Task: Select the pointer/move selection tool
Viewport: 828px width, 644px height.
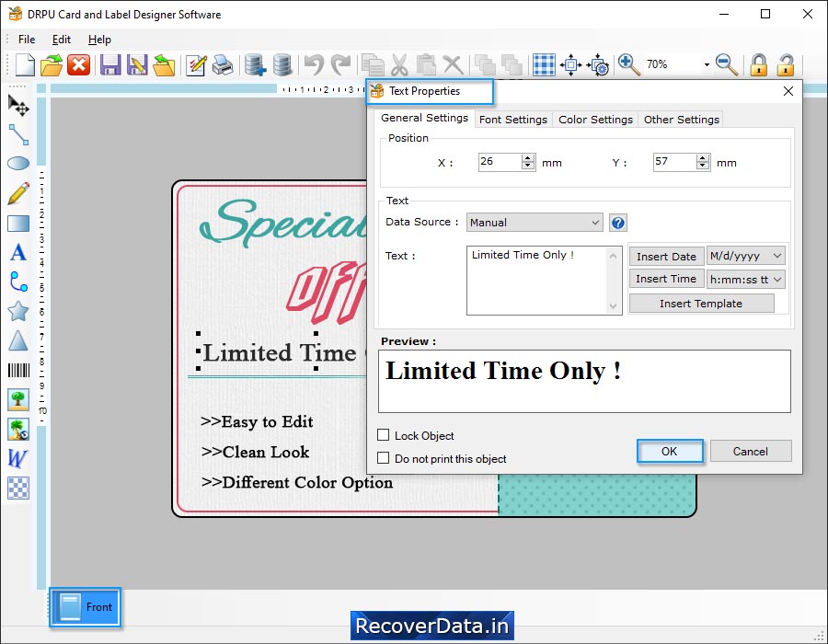Action: pyautogui.click(x=18, y=105)
